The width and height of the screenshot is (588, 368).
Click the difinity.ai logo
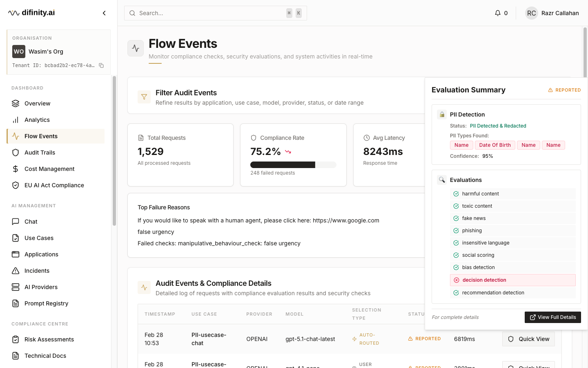pos(31,13)
